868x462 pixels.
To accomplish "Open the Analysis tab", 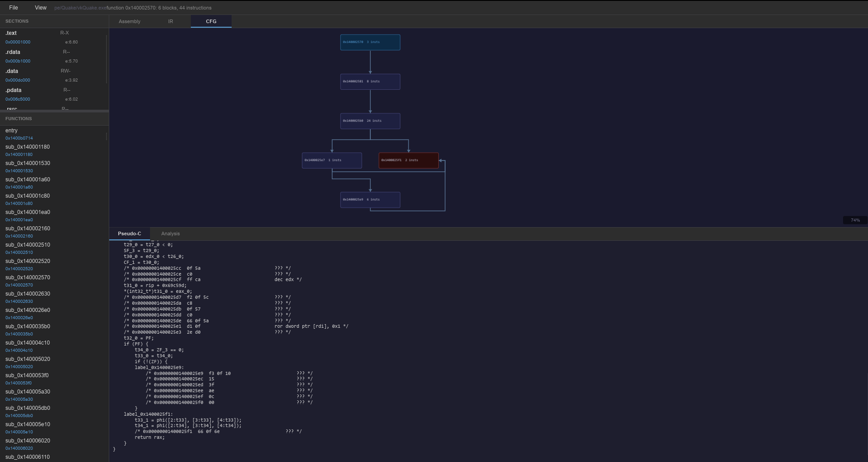I will pyautogui.click(x=170, y=233).
